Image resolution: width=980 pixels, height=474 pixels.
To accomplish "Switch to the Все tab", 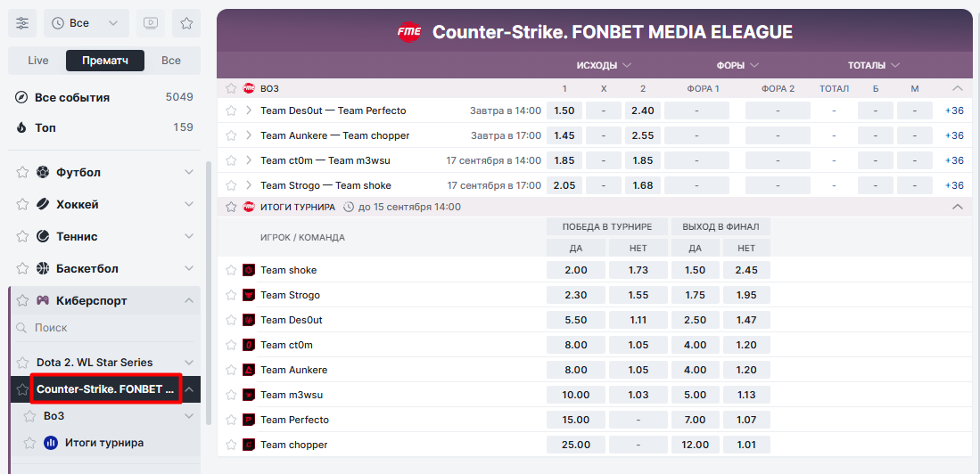I will pyautogui.click(x=171, y=61).
